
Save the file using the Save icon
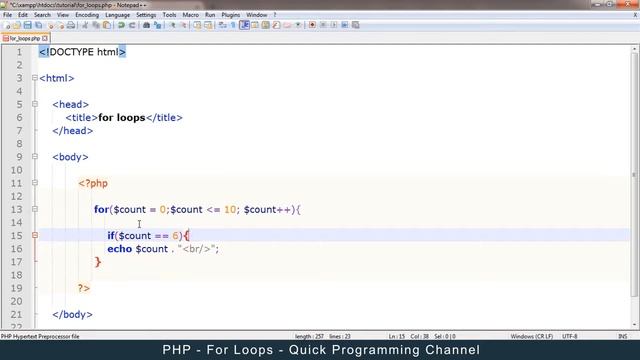click(x=27, y=25)
